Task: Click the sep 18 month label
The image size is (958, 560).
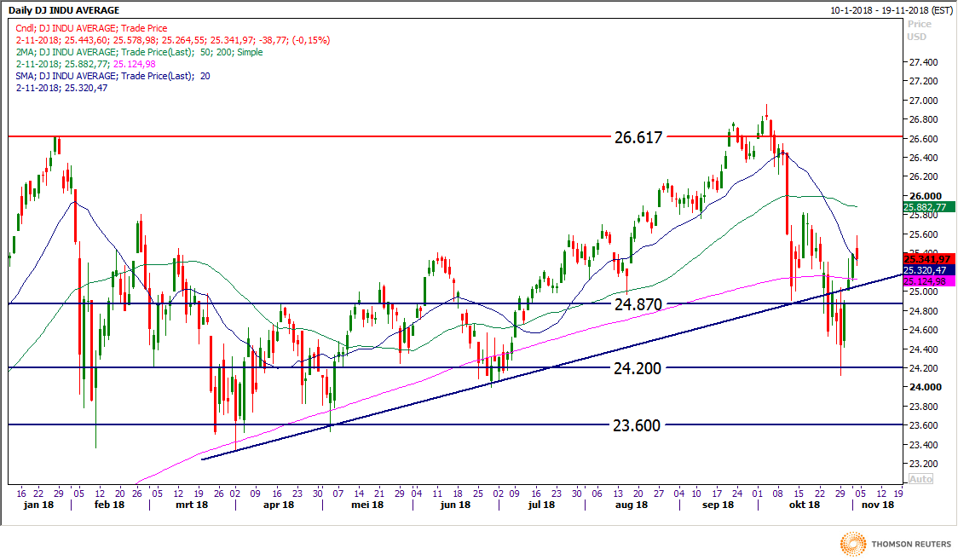Action: [718, 505]
